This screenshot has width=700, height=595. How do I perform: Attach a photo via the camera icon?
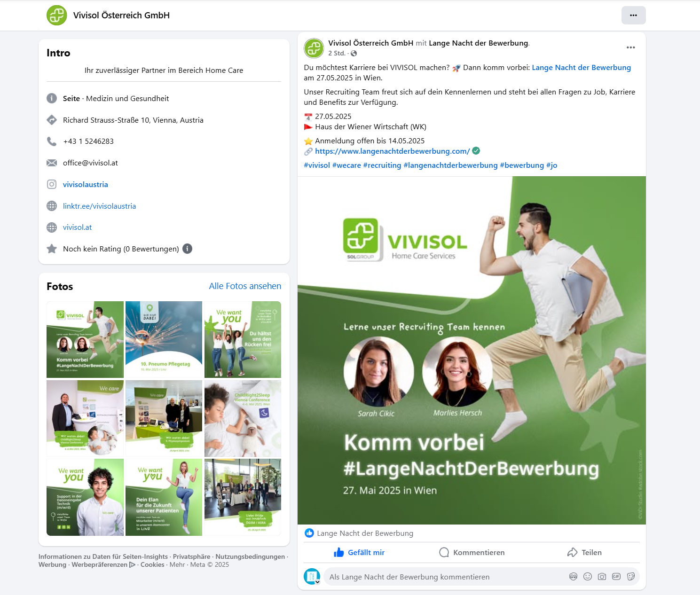(x=602, y=577)
